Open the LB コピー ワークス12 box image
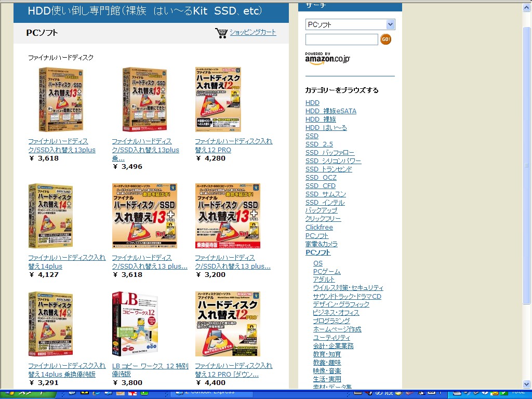Viewport: 532px width, 399px height. [x=135, y=324]
